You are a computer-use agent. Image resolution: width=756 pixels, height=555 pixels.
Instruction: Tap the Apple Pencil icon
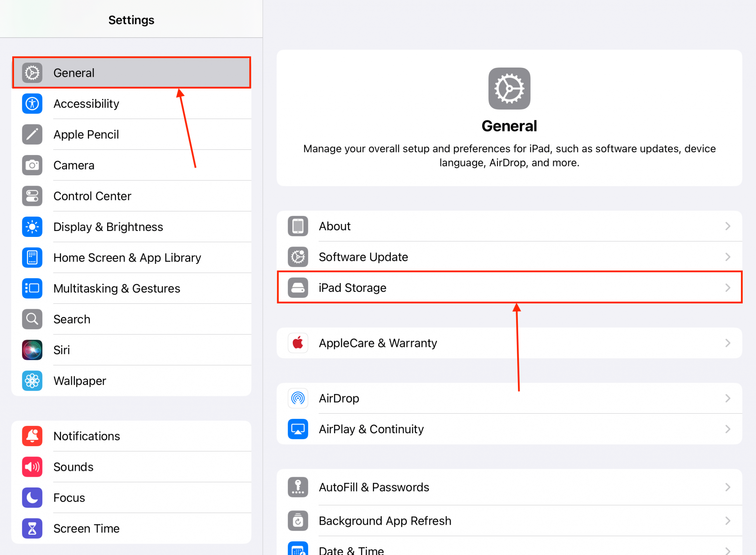32,134
